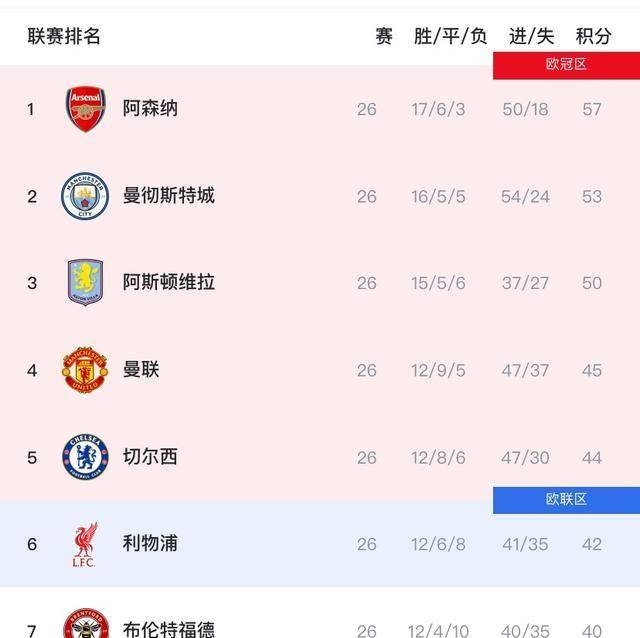
Task: Click the 积分 column header
Action: pos(593,36)
